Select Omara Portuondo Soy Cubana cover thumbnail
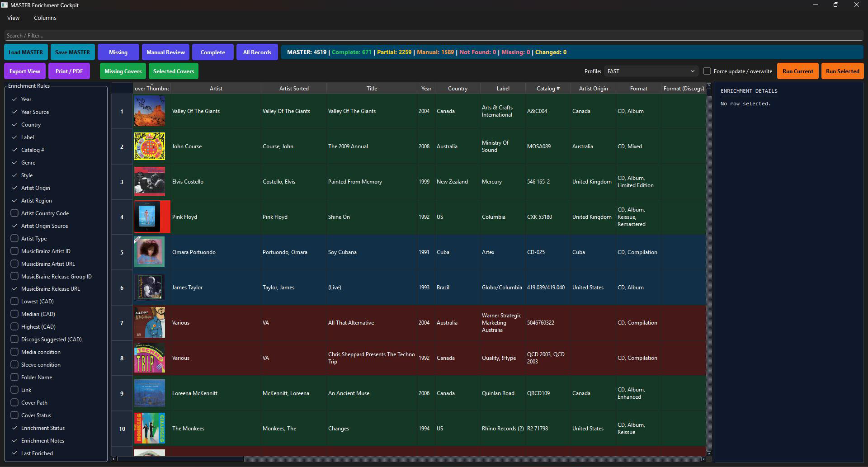Viewport: 868px width, 467px height. (150, 252)
